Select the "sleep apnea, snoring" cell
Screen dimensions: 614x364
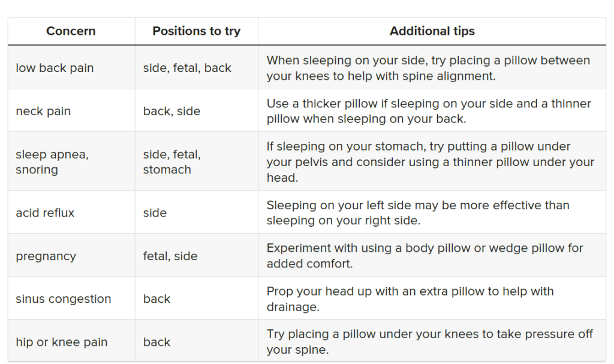tap(52, 162)
